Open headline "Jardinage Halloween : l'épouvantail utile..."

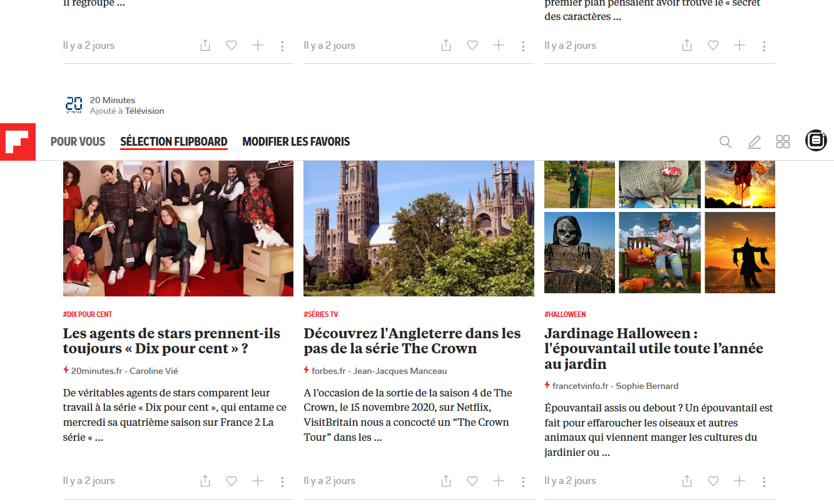click(654, 348)
